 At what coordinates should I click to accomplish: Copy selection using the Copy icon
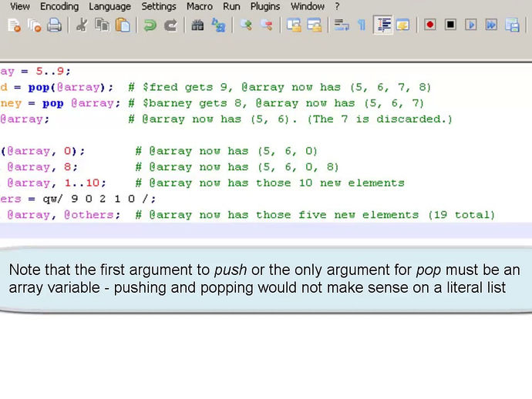click(x=102, y=25)
